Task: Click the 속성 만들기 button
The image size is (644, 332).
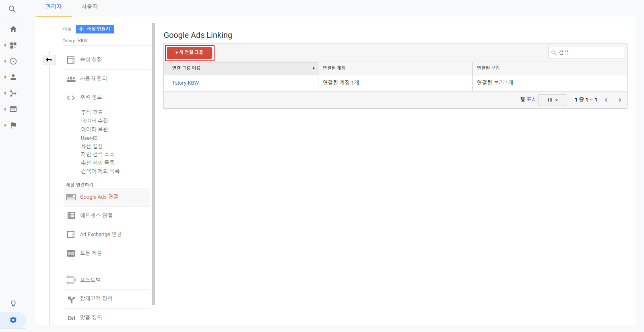Action: (95, 29)
